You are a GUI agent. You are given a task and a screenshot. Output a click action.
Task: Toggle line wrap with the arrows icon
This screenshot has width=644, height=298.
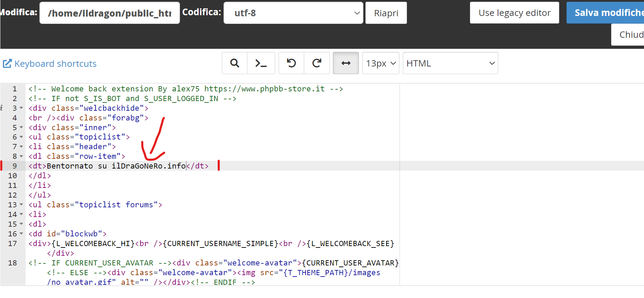346,63
